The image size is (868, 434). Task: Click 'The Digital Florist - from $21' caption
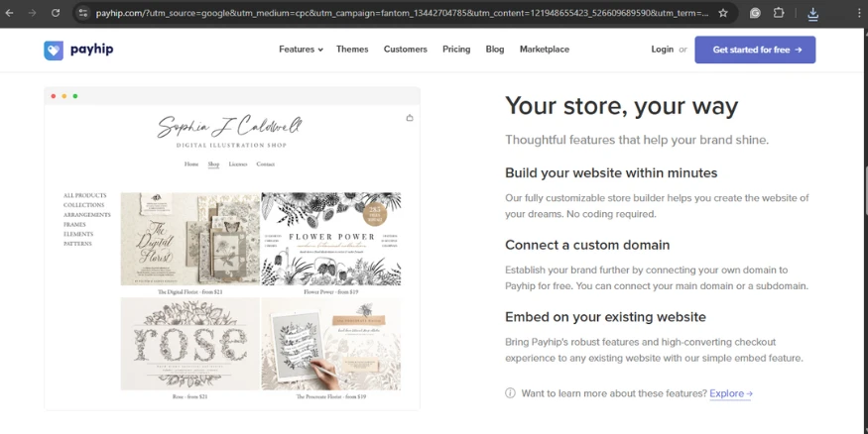pyautogui.click(x=189, y=291)
